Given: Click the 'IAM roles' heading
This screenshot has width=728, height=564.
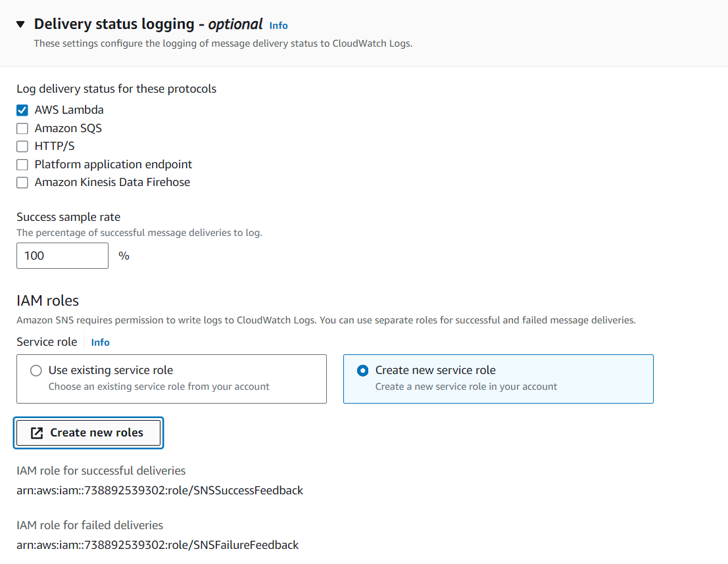Looking at the screenshot, I should pos(48,301).
